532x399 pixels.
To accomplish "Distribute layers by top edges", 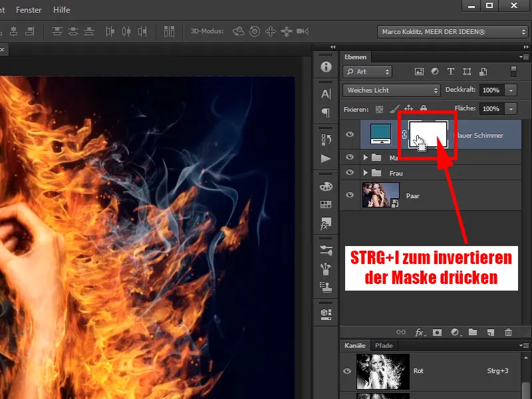I will (x=57, y=31).
